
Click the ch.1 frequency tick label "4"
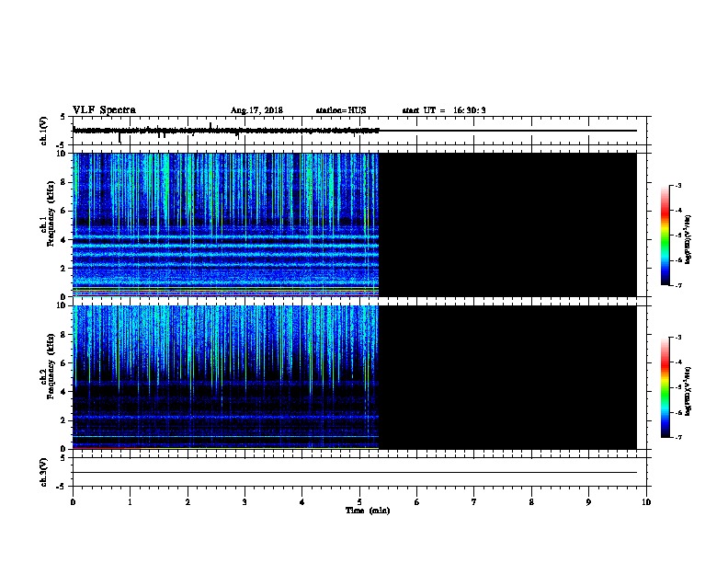click(x=63, y=240)
